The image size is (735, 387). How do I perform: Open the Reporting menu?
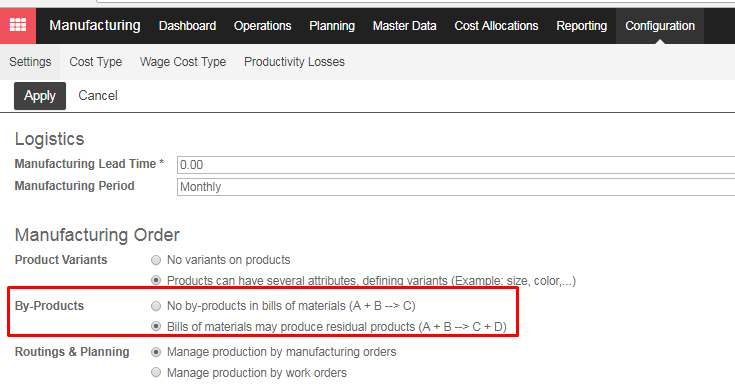(x=582, y=26)
